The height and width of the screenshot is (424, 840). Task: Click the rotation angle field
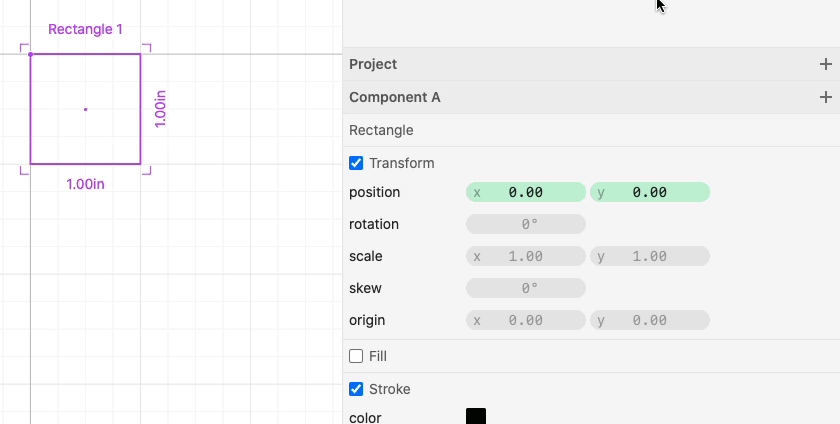pyautogui.click(x=526, y=224)
